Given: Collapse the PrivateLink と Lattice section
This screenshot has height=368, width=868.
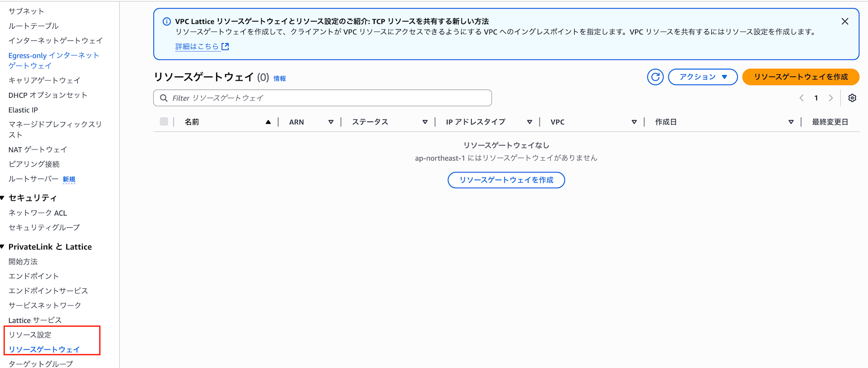Looking at the screenshot, I should (x=3, y=247).
